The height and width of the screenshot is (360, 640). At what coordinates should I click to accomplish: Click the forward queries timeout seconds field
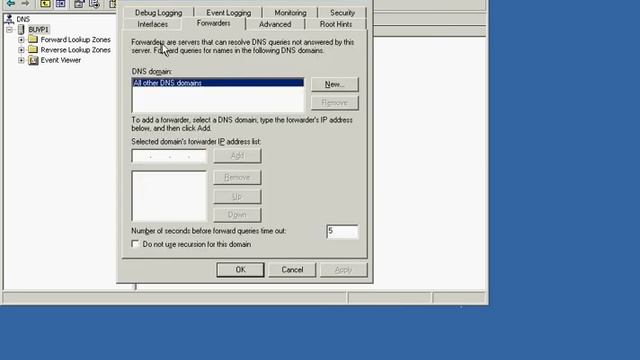point(342,231)
